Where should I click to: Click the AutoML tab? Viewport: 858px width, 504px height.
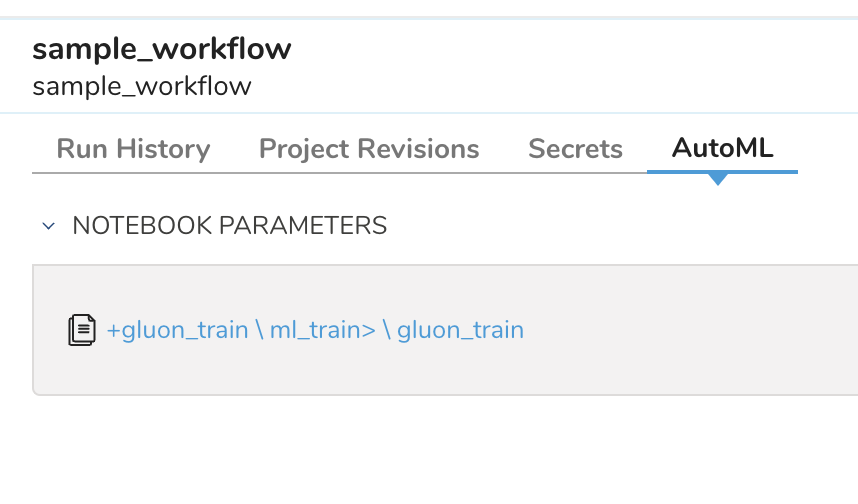point(722,149)
